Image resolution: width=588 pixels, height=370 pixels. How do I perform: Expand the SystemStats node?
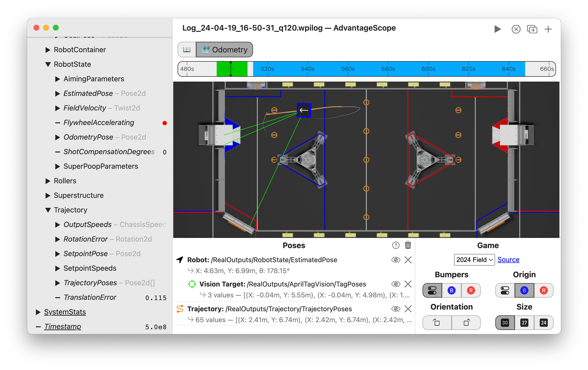[38, 312]
